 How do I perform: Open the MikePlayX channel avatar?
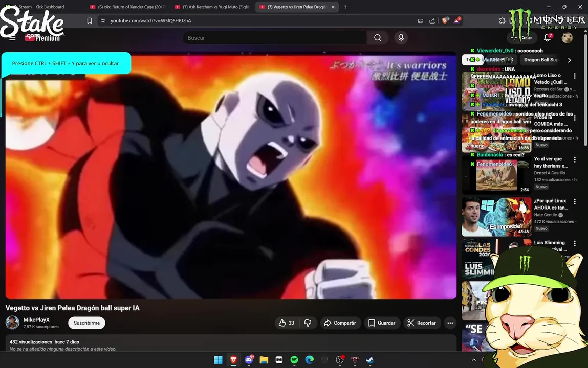point(12,323)
